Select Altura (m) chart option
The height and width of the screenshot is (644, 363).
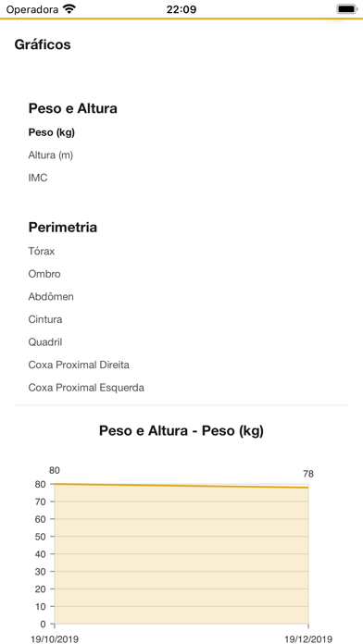pyautogui.click(x=51, y=155)
